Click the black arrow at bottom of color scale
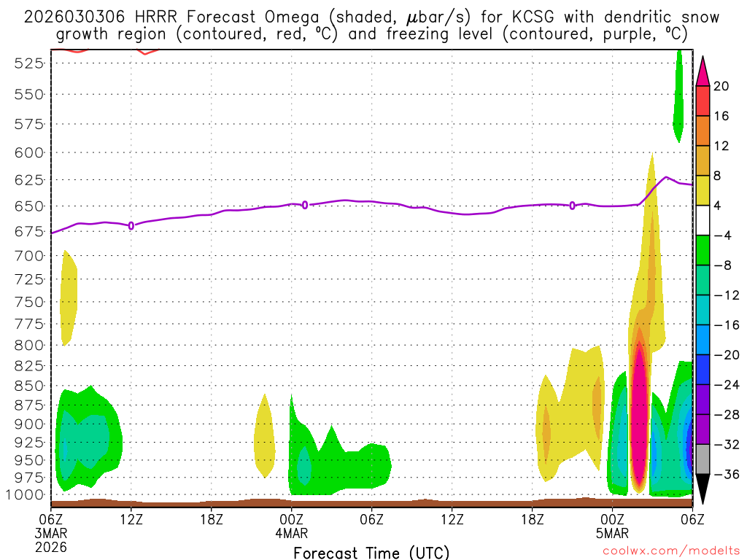This screenshot has width=747, height=560. (703, 489)
